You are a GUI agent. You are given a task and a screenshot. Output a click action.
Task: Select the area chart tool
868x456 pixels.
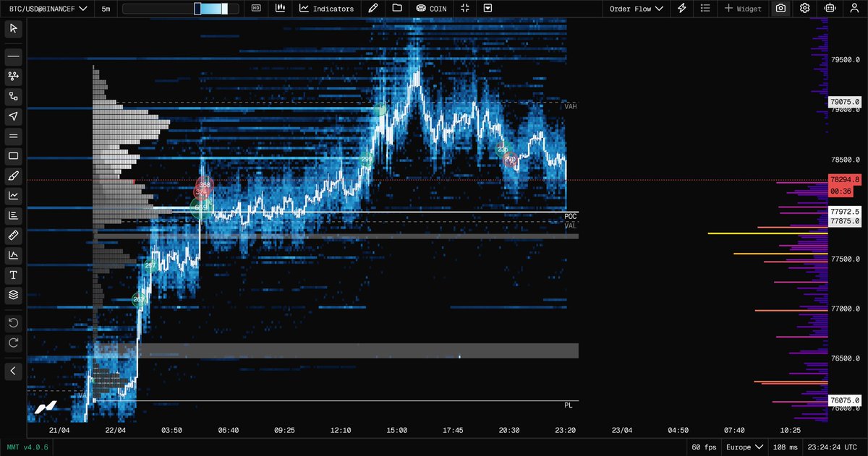[x=14, y=255]
